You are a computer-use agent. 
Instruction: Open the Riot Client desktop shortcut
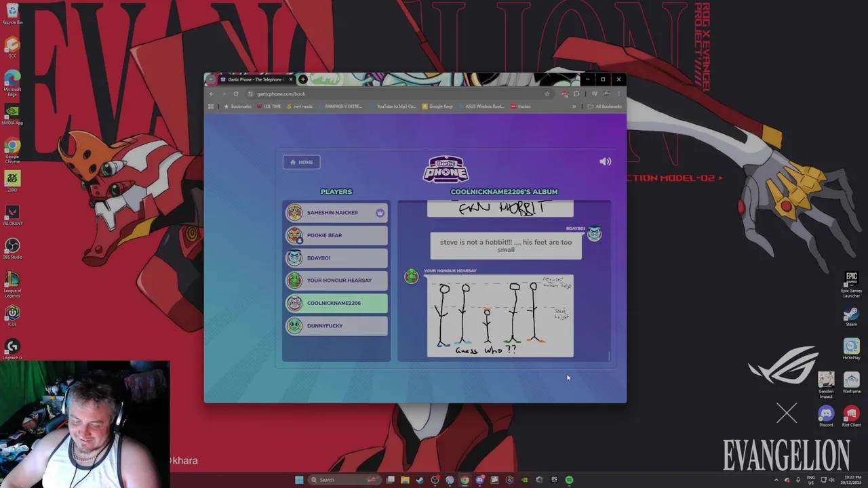click(x=851, y=416)
